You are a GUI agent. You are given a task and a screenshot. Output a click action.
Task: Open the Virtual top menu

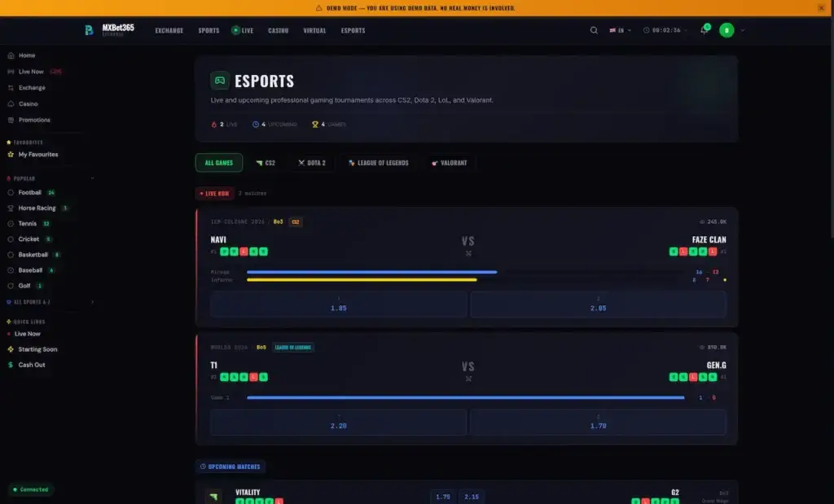(x=314, y=30)
